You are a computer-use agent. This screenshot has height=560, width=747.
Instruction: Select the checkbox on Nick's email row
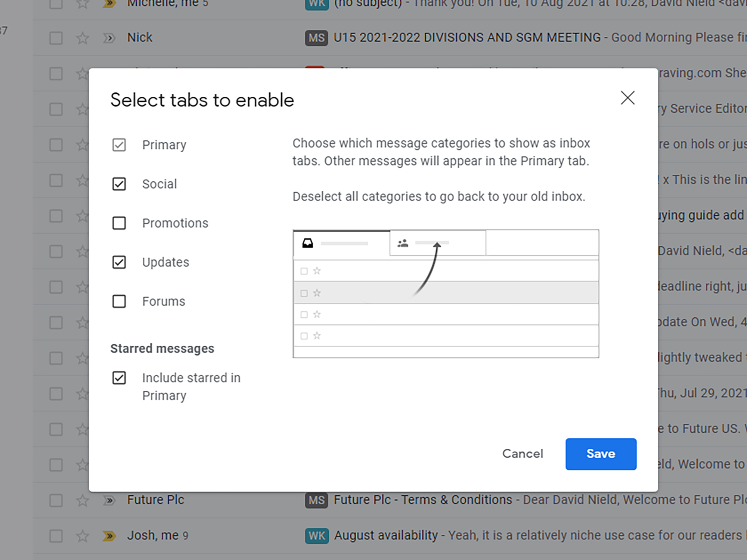pyautogui.click(x=56, y=37)
